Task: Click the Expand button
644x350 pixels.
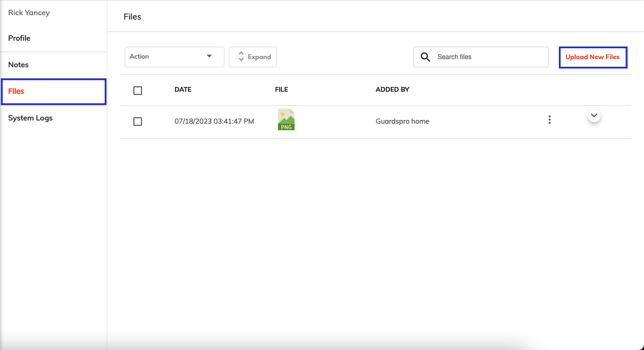Action: click(x=253, y=57)
